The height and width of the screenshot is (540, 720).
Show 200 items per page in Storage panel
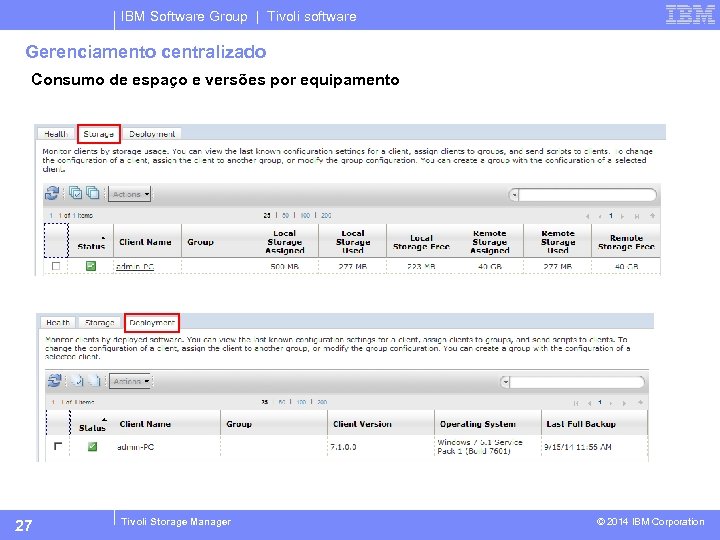coord(326,215)
